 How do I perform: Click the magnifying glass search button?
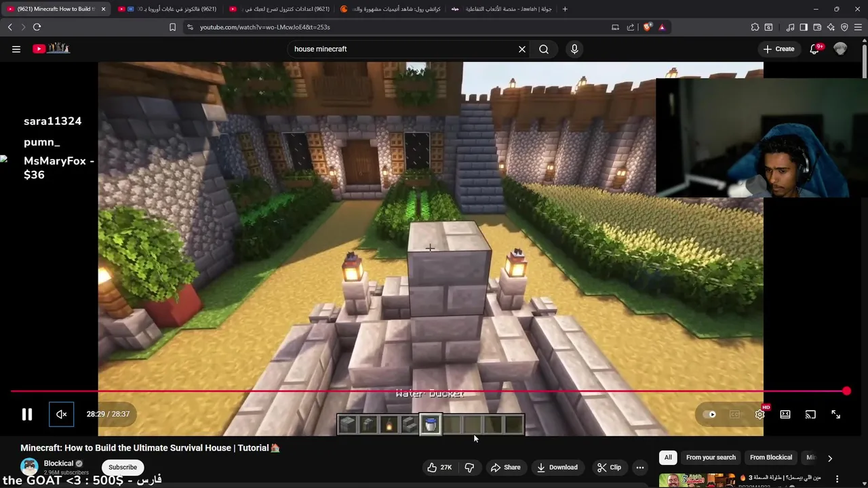point(544,49)
